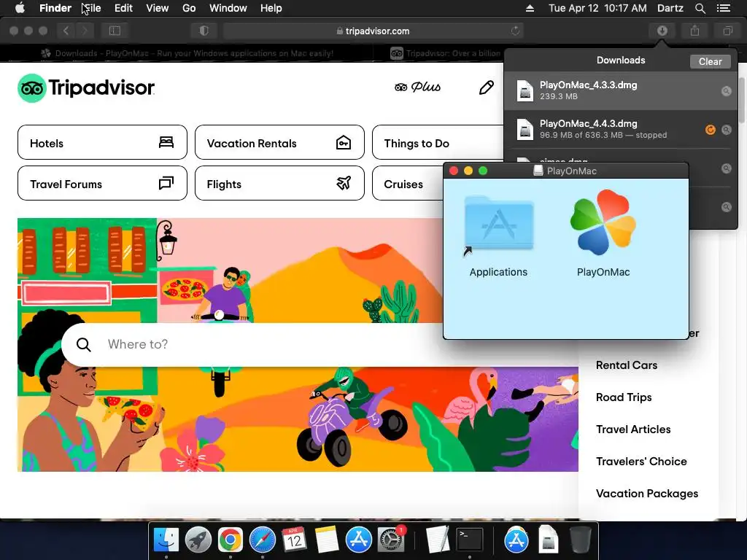This screenshot has width=747, height=560.
Task: Open the Road Trips link
Action: point(624,397)
